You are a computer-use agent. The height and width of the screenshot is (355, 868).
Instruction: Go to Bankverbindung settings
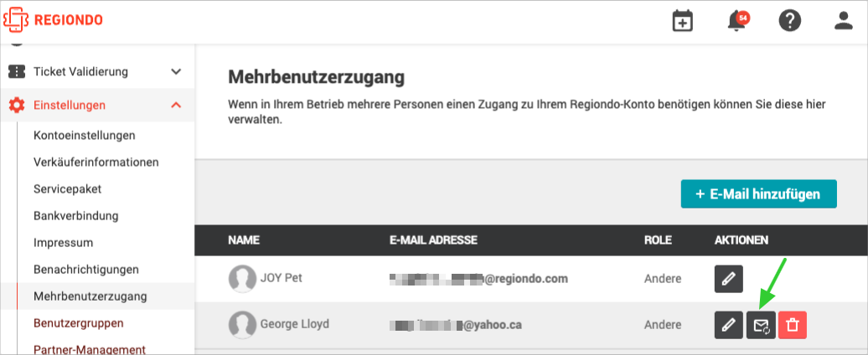point(76,215)
